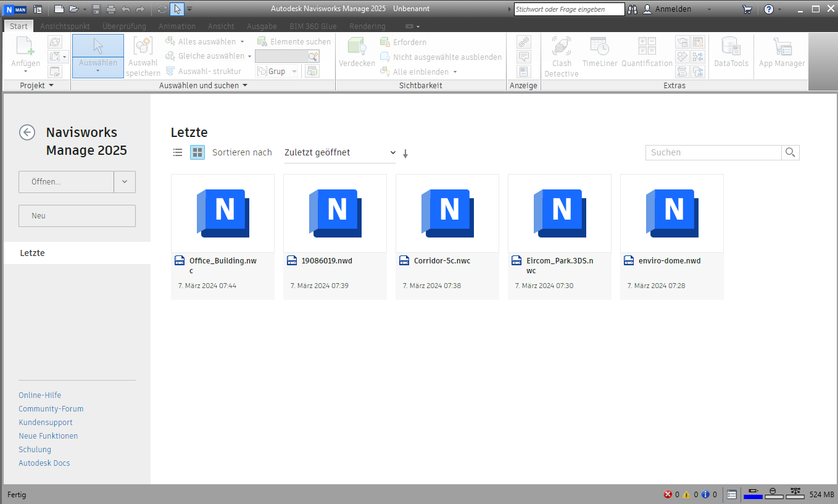Open the Alles auswählen dropdown
The width and height of the screenshot is (838, 504).
pos(242,42)
